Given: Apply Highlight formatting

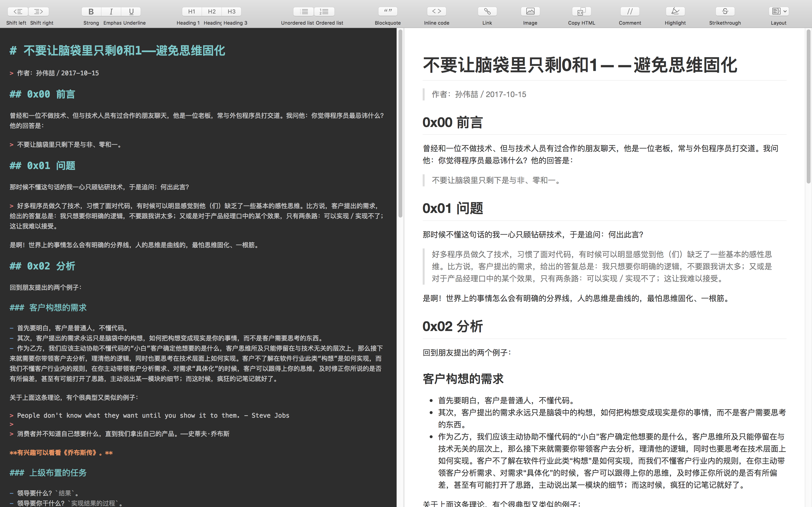Looking at the screenshot, I should click(x=675, y=11).
